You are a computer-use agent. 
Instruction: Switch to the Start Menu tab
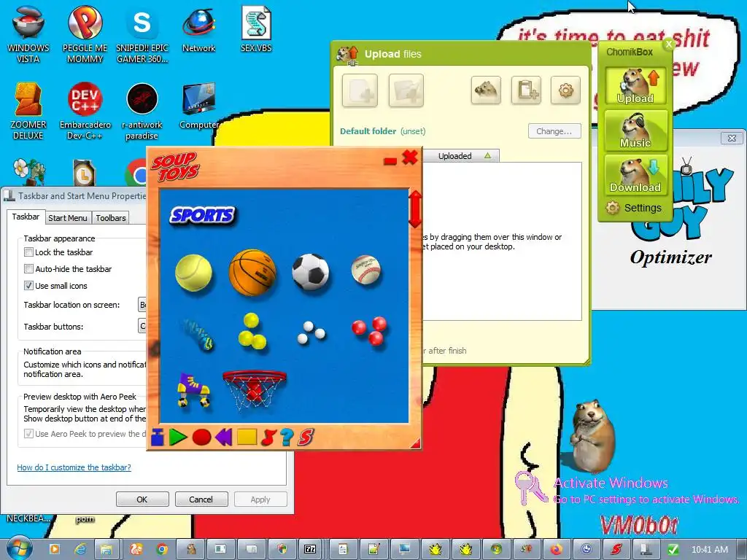68,218
